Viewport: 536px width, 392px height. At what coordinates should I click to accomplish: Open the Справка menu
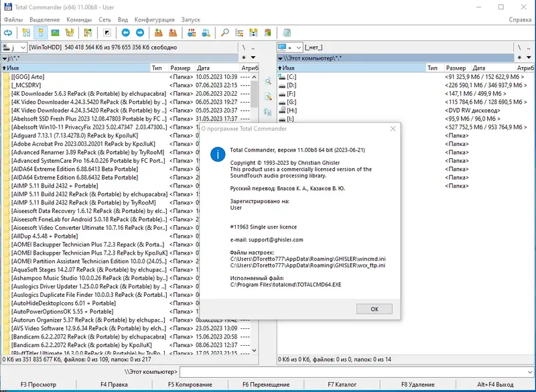click(520, 19)
